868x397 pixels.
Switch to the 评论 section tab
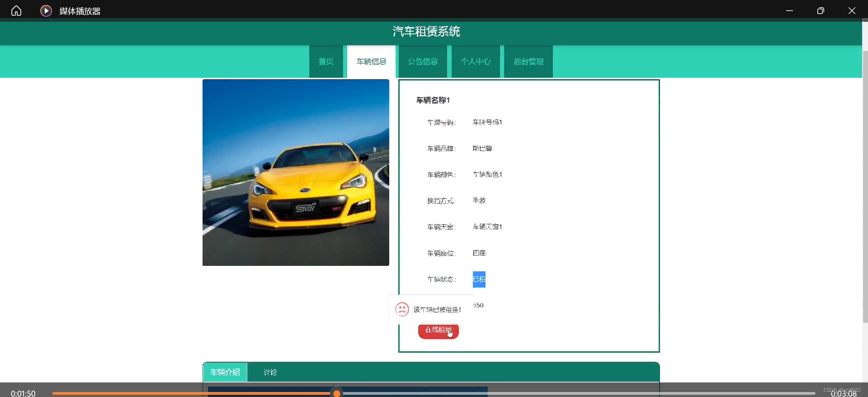270,372
